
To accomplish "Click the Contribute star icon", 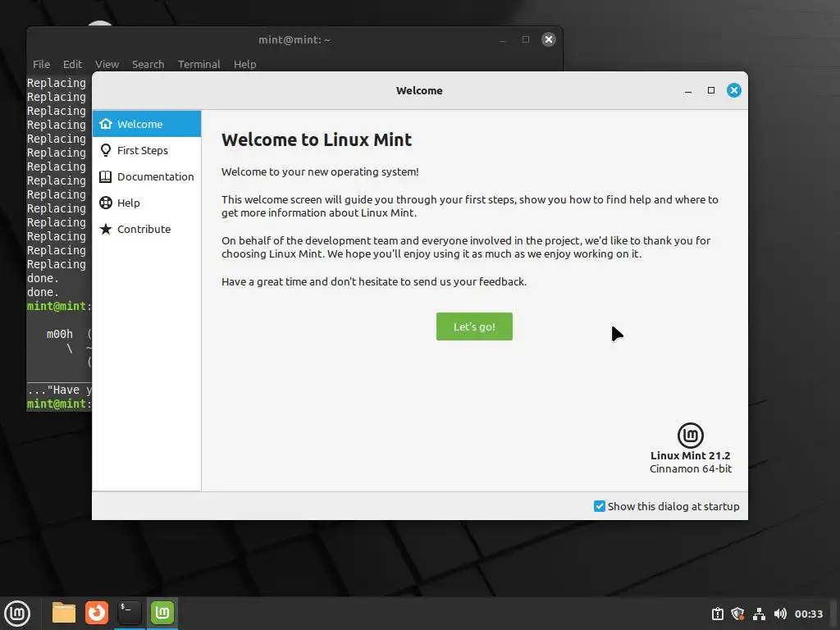I will click(106, 229).
